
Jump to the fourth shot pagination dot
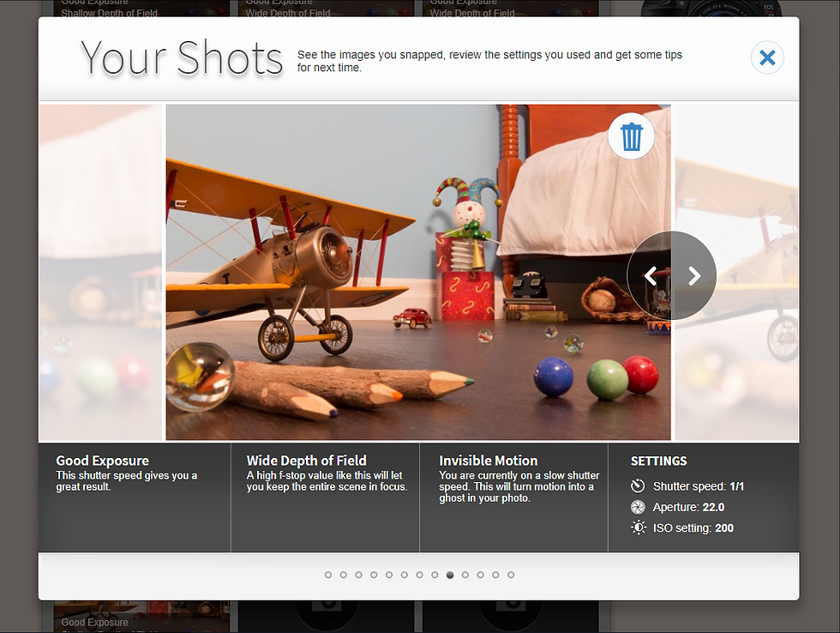[374, 575]
